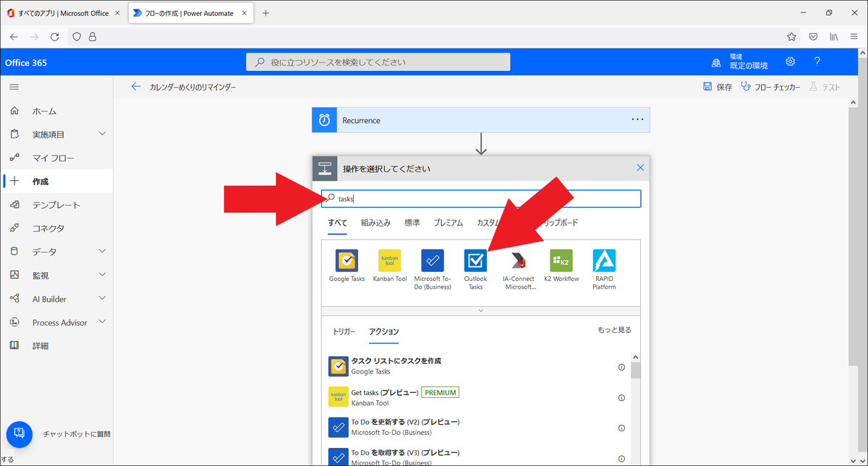Open the Recurrence trigger card
Viewport: 868px width, 466px height.
coord(481,120)
